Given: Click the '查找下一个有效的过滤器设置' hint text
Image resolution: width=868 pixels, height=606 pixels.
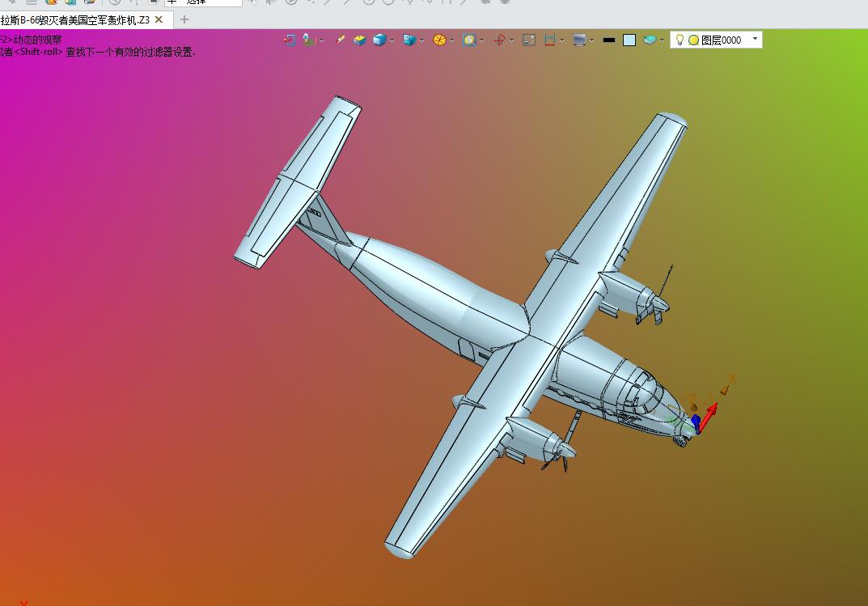Looking at the screenshot, I should [x=129, y=52].
